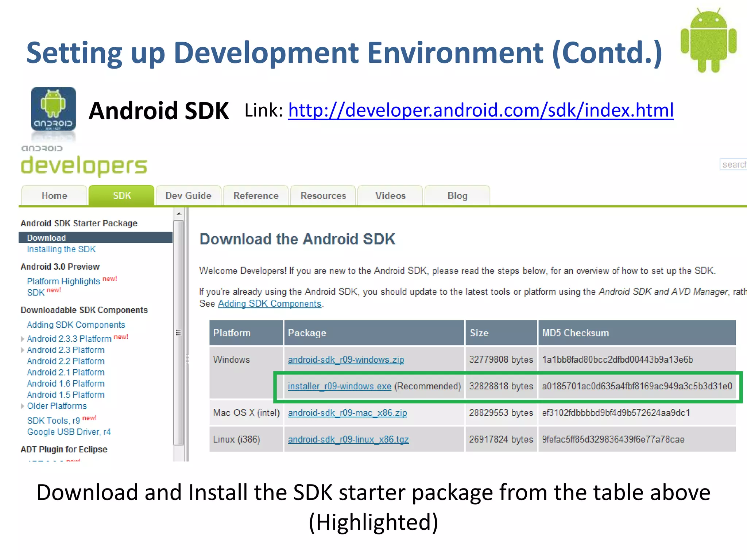This screenshot has height=560, width=747.
Task: Click the Size column header
Action: [x=501, y=333]
